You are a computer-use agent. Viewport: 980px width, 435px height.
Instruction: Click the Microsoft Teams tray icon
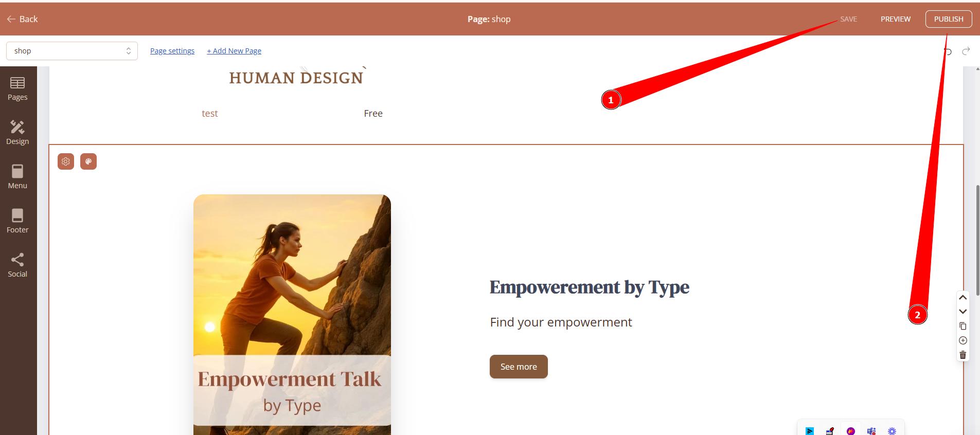click(871, 431)
